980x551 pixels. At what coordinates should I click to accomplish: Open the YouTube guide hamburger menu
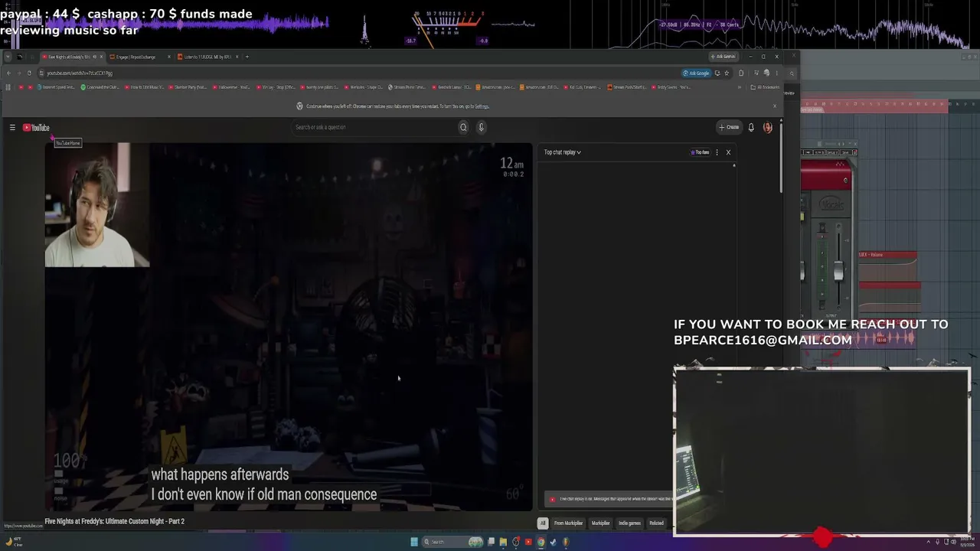(12, 128)
